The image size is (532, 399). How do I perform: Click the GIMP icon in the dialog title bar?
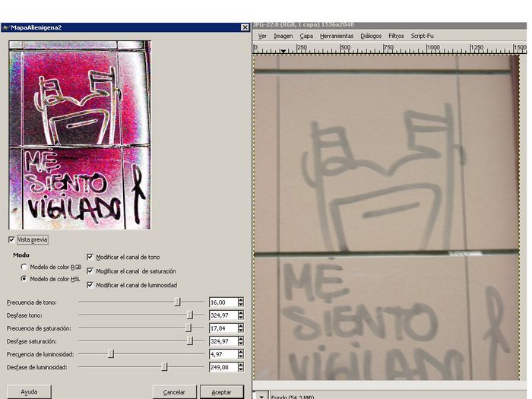(6, 27)
